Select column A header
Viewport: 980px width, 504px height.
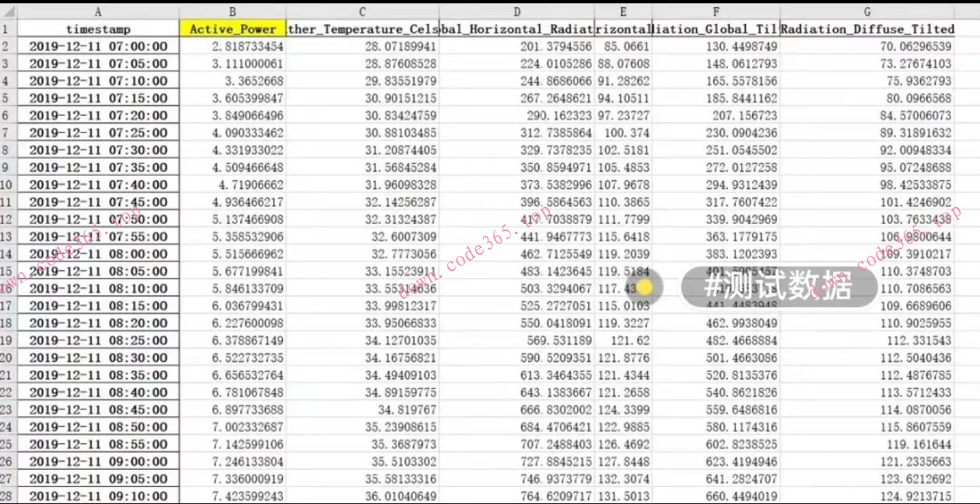[98, 12]
